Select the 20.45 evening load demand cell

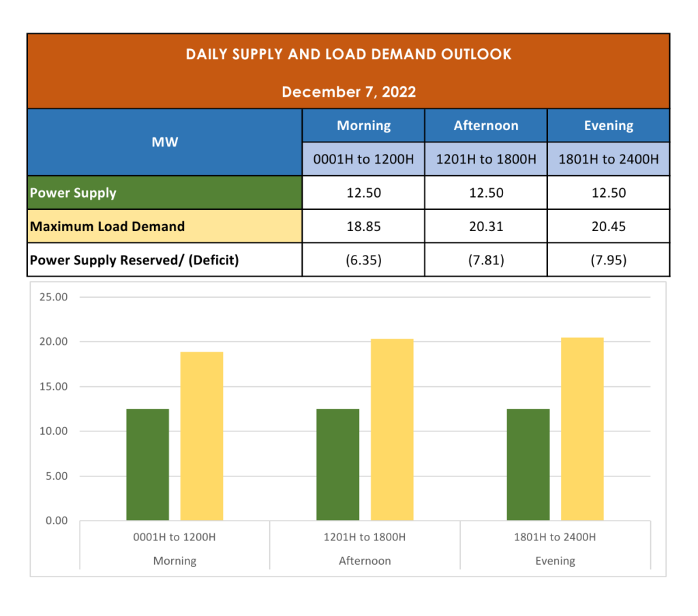[608, 226]
